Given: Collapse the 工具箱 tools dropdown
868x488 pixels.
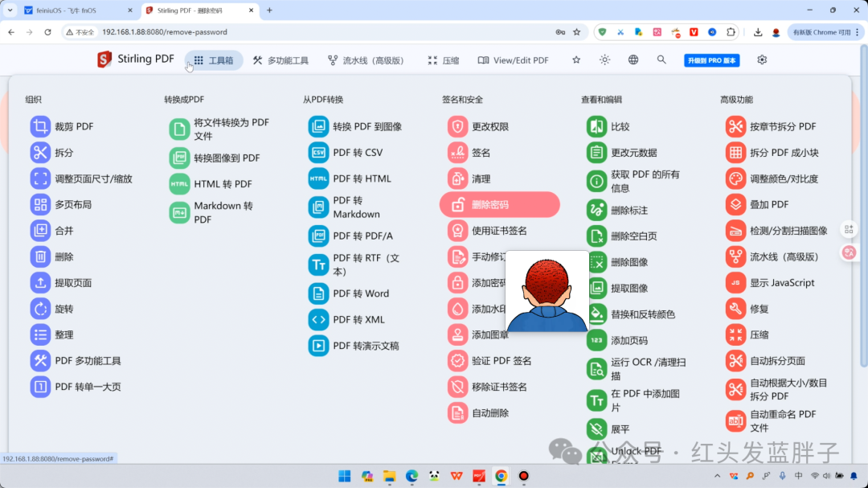Looking at the screenshot, I should click(214, 60).
